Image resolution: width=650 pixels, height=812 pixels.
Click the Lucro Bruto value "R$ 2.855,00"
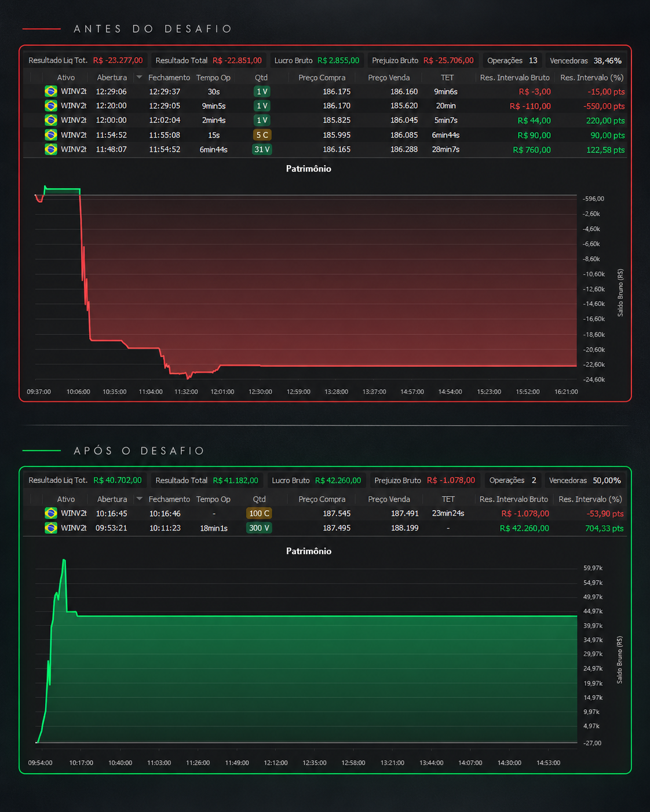(x=338, y=60)
